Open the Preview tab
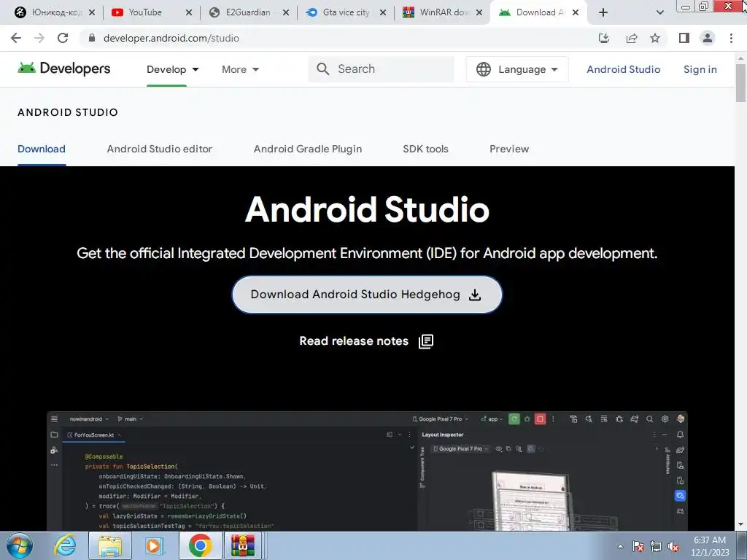The height and width of the screenshot is (560, 747). point(509,149)
